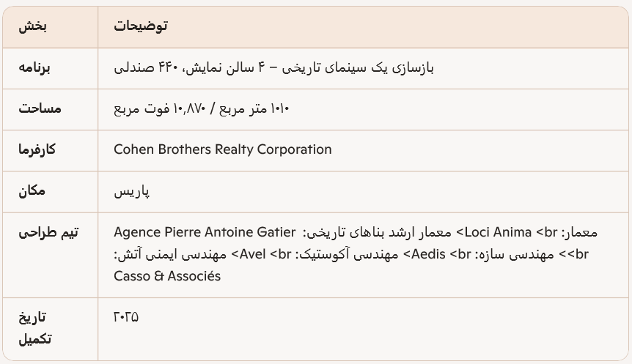Click Cohen Brothers Realty Corporation text
632x364 pixels.
point(222,150)
